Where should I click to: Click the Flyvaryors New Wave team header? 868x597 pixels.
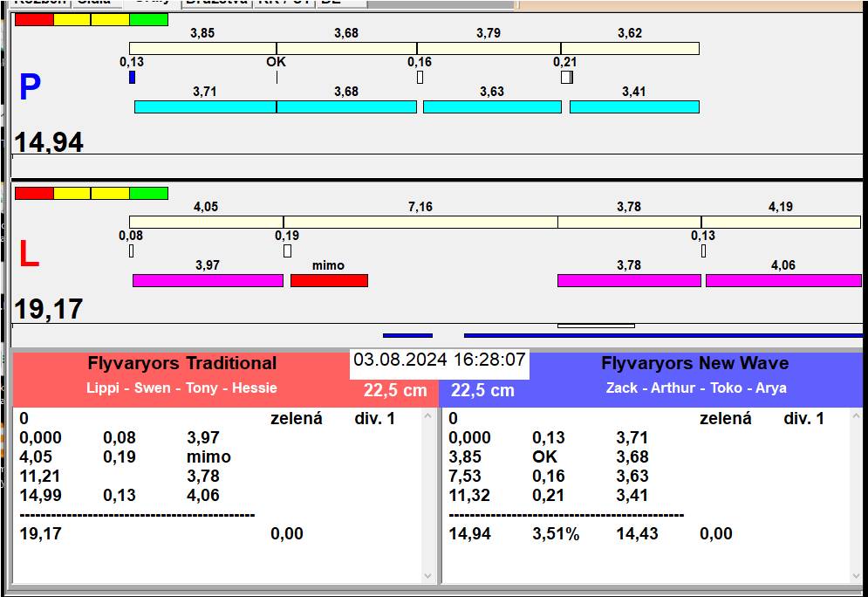694,364
